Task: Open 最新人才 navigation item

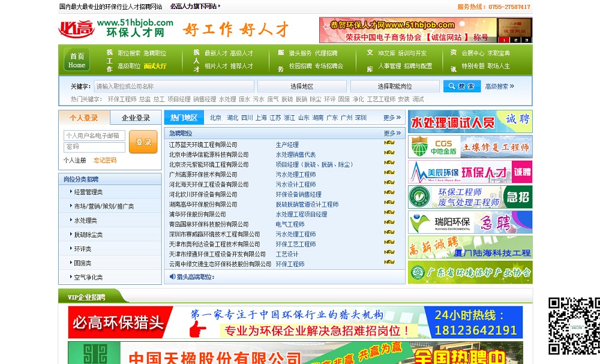Action: click(x=216, y=53)
